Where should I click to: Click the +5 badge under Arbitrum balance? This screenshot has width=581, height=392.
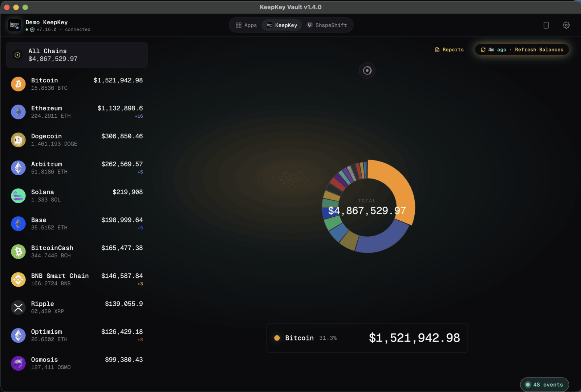pyautogui.click(x=140, y=172)
